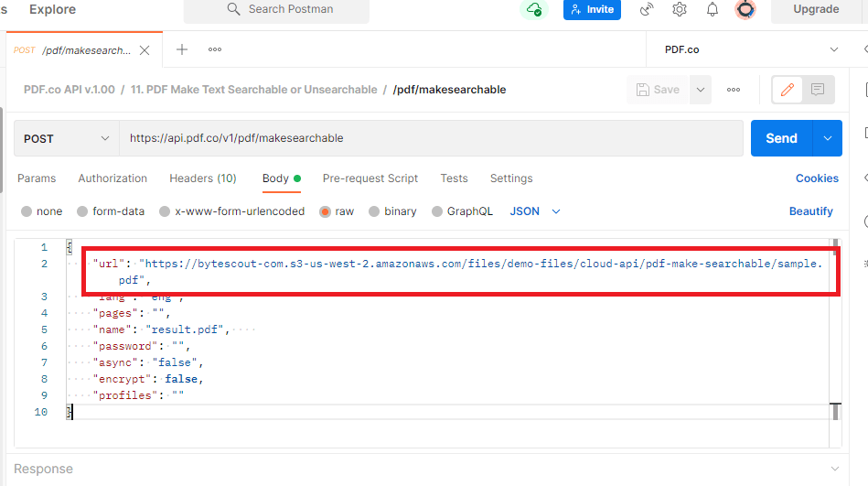The height and width of the screenshot is (486, 868).
Task: Open the satellite capture requests icon
Action: coord(648,10)
